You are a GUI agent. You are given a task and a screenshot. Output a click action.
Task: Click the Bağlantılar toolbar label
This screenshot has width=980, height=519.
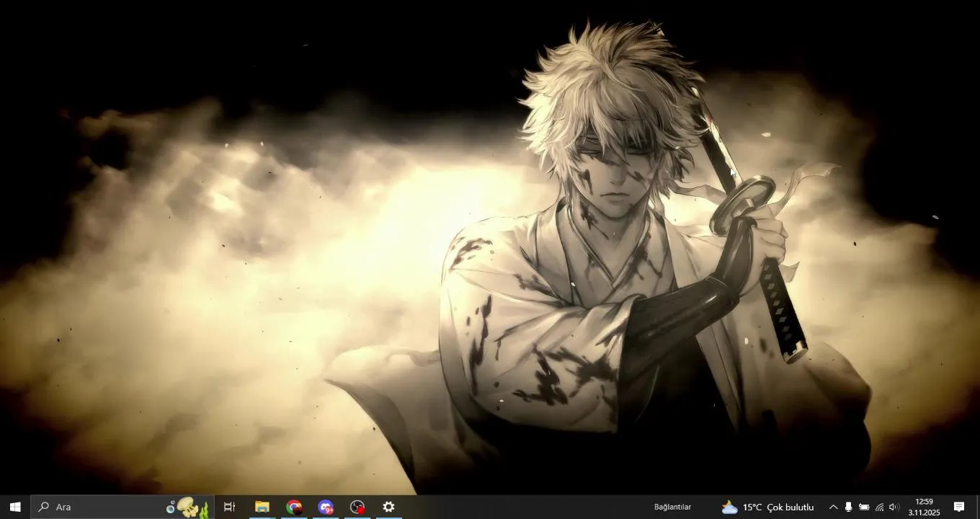672,507
